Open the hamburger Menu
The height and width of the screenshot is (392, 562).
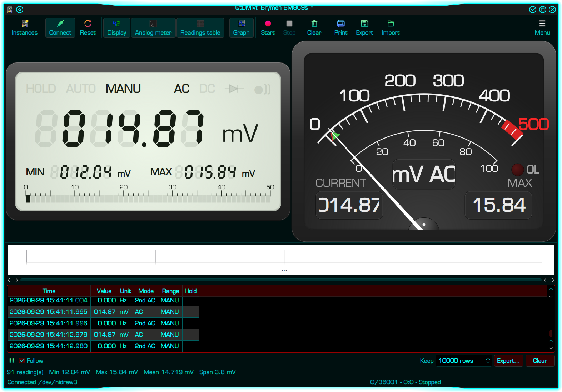point(542,28)
